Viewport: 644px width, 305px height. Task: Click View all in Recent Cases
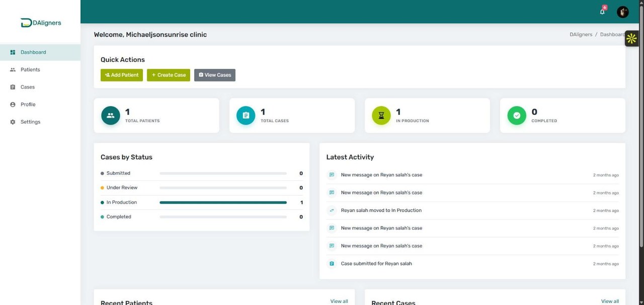610,301
